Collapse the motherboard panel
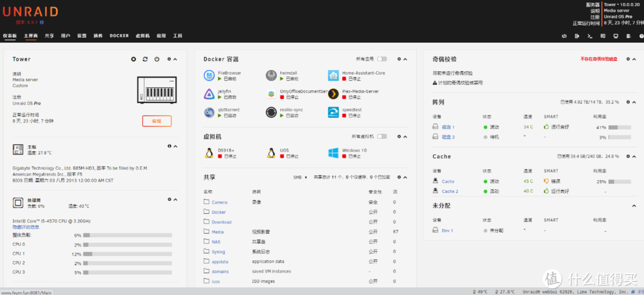The image size is (644, 295). [175, 146]
